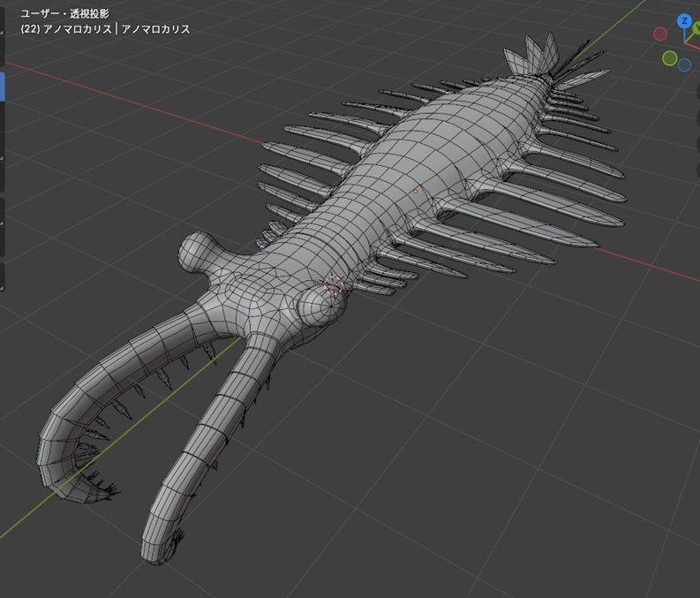Click the orange object origin dot

(x=416, y=191)
